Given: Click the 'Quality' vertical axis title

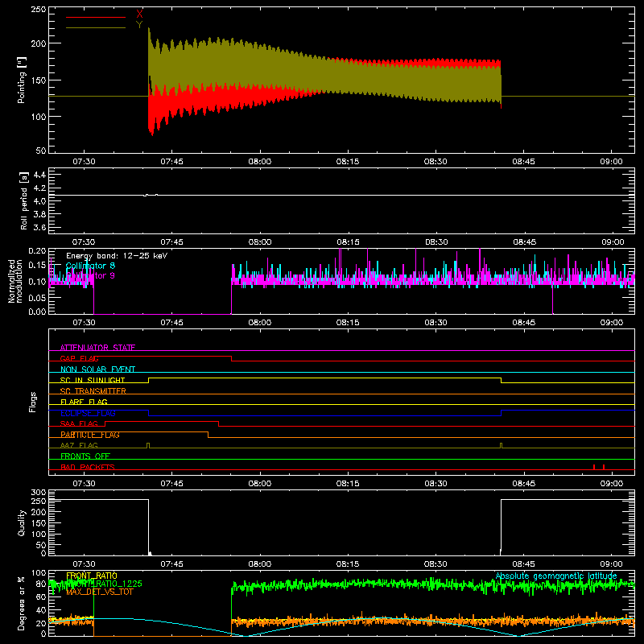Looking at the screenshot, I should (x=22, y=523).
